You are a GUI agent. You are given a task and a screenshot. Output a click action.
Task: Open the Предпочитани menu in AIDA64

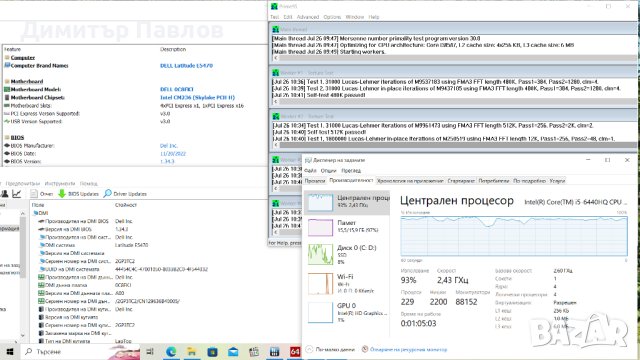[23, 184]
